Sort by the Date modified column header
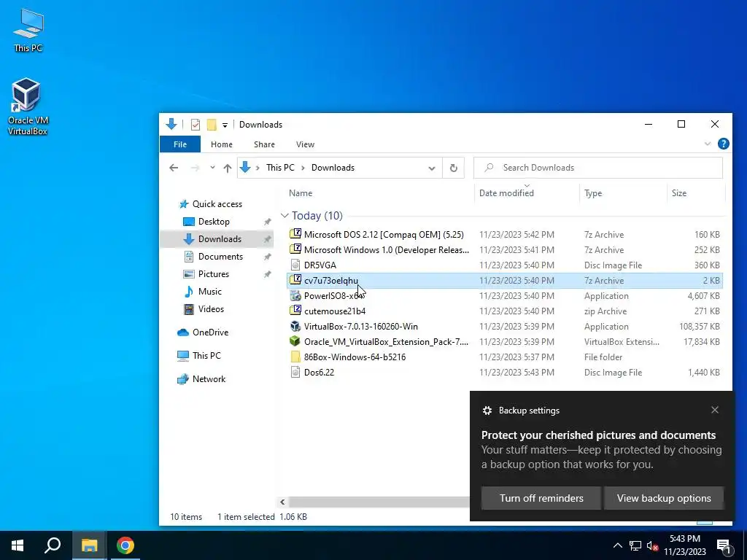The width and height of the screenshot is (747, 560). point(506,192)
